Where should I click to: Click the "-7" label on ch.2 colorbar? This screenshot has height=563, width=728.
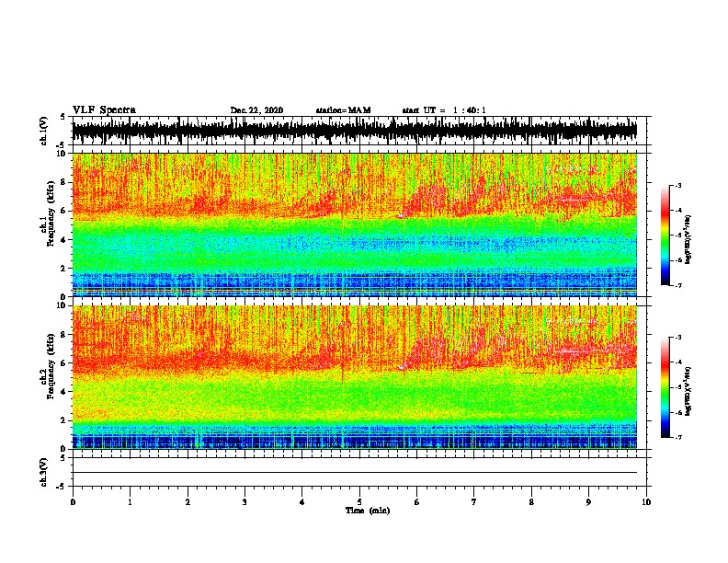(677, 437)
